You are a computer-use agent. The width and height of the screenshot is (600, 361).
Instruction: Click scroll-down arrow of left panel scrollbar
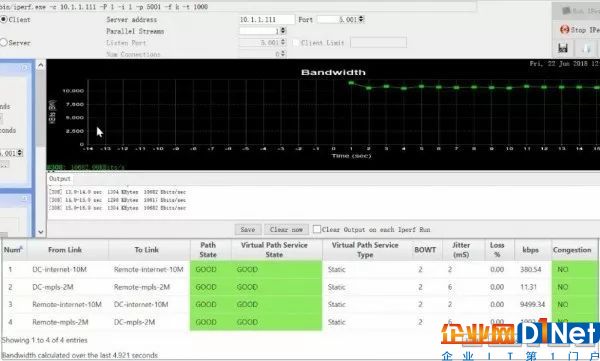[x=41, y=232]
